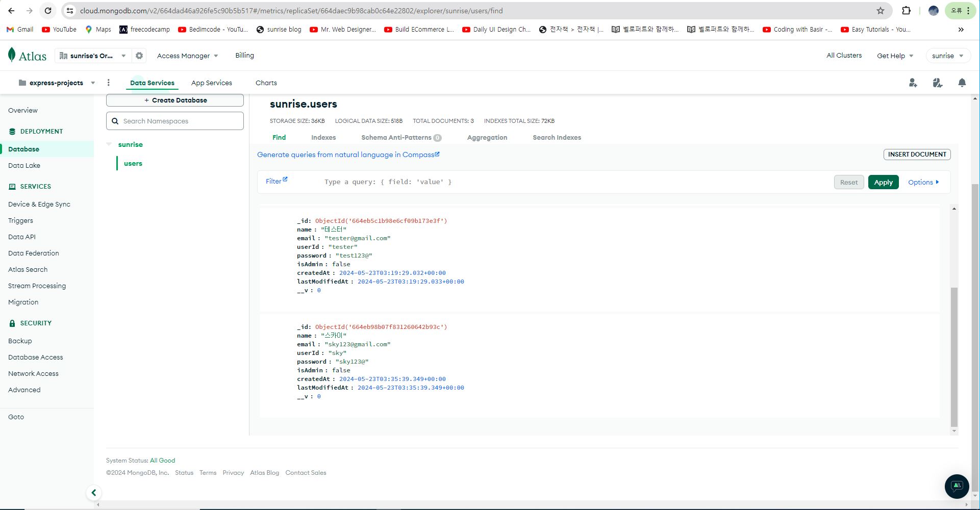
Task: Open YouTube bookmark
Action: (59, 30)
